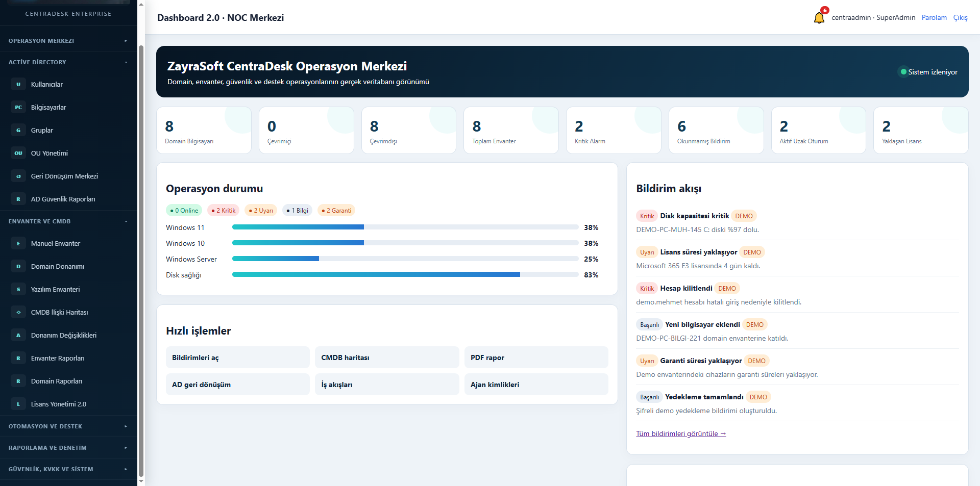Select Donanım Değişiklikleri icon

point(18,335)
